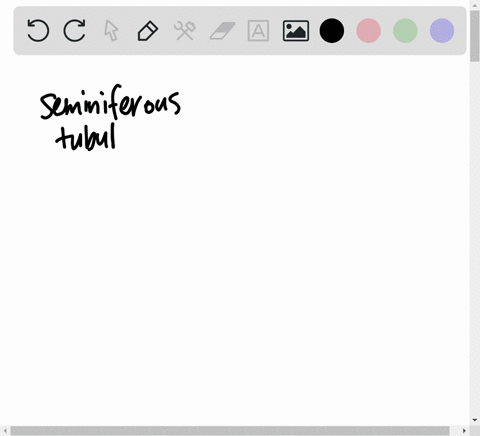Screen dimensions: 480x436
Task: Click the handwritten word seminiferous
Action: tap(110, 102)
